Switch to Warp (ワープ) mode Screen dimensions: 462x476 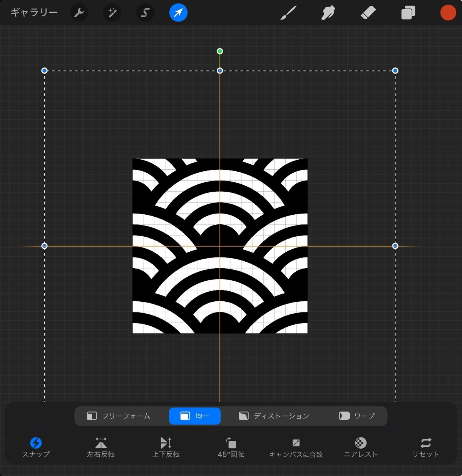357,416
